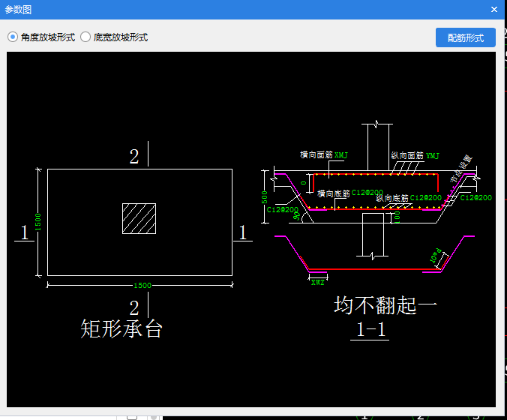Click the 矩形承台 title text
Viewport: 507px width, 420px height.
click(x=121, y=328)
